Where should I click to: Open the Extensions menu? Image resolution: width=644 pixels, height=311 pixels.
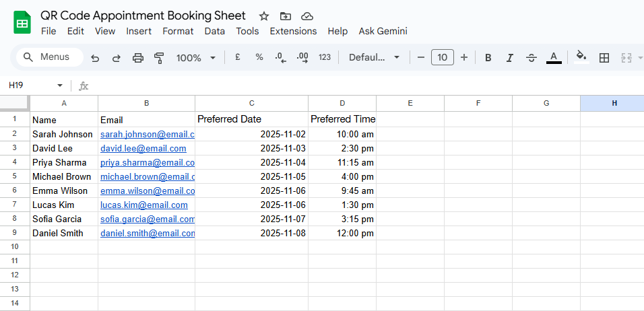click(x=293, y=31)
